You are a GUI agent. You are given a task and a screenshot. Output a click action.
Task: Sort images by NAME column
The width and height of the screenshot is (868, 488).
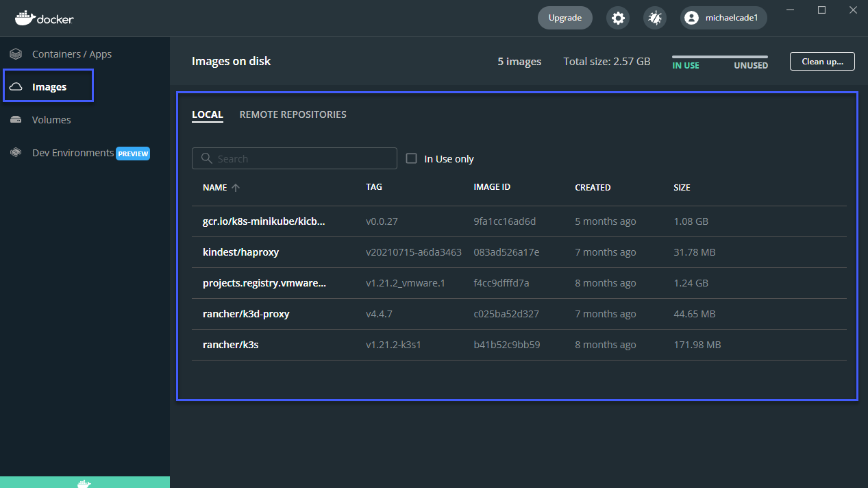pos(215,187)
